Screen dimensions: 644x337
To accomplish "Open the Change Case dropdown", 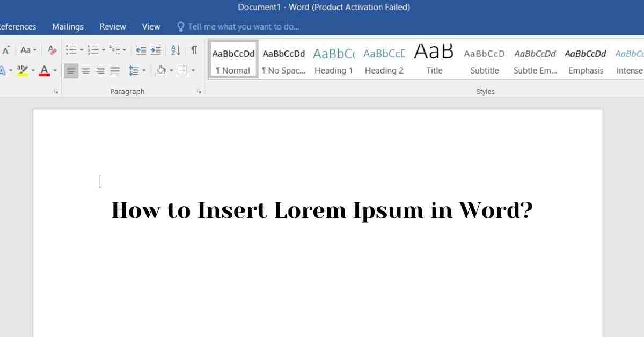I will point(28,50).
